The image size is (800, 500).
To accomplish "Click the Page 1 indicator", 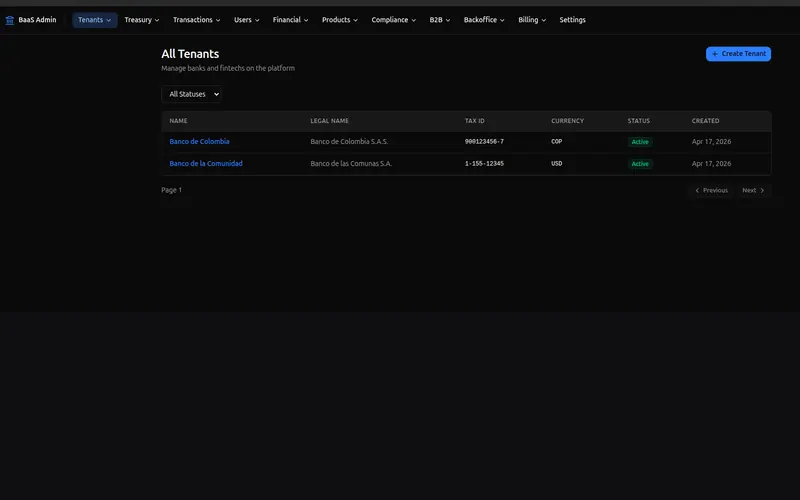I will point(171,190).
